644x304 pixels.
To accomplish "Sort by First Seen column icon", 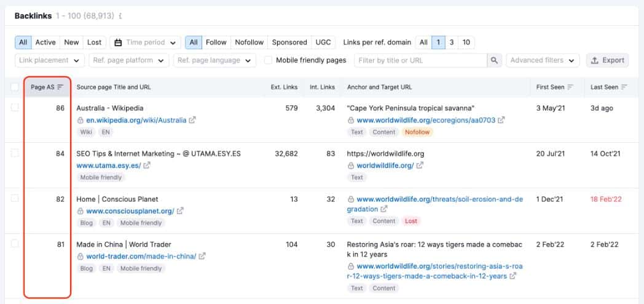I will (570, 87).
